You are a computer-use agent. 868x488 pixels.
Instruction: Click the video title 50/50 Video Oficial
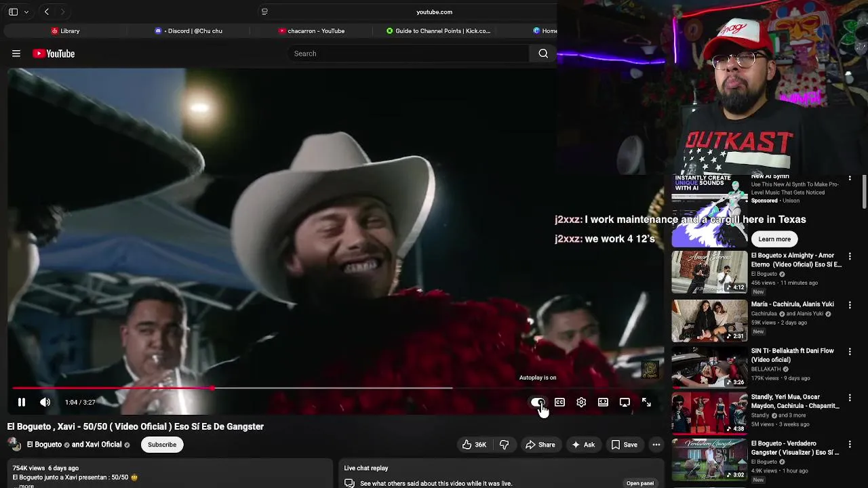[x=136, y=426]
